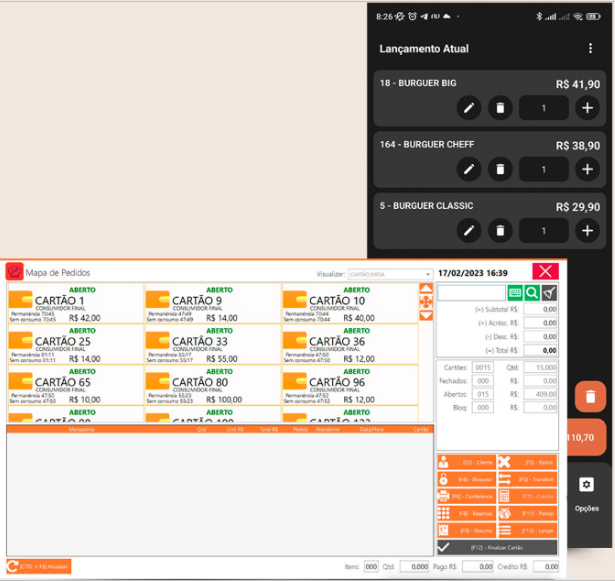Increase BURGUER BIG quantity with plus icon
The height and width of the screenshot is (581, 615).
pyautogui.click(x=587, y=108)
